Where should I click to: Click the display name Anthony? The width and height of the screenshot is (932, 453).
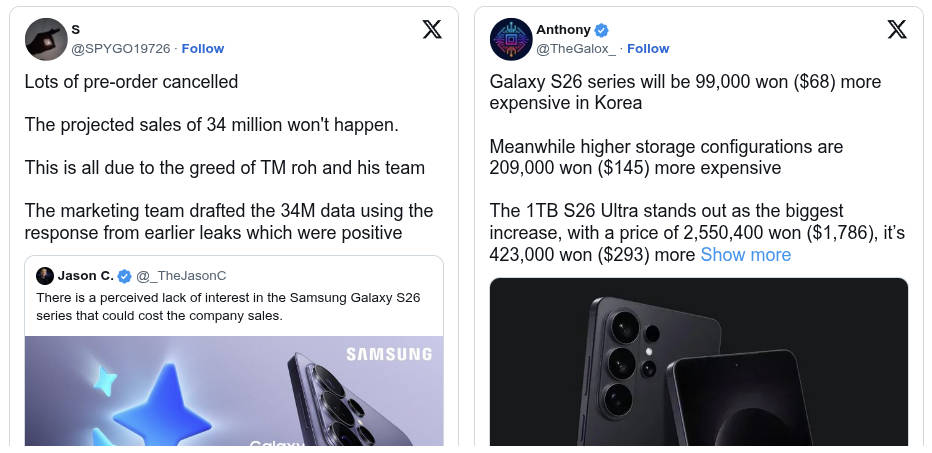[563, 30]
